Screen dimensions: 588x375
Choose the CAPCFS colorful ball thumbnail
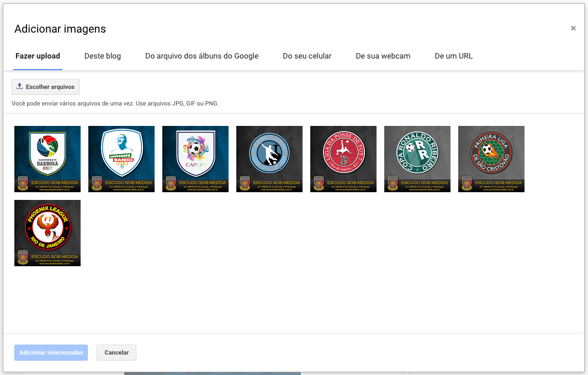coord(195,159)
